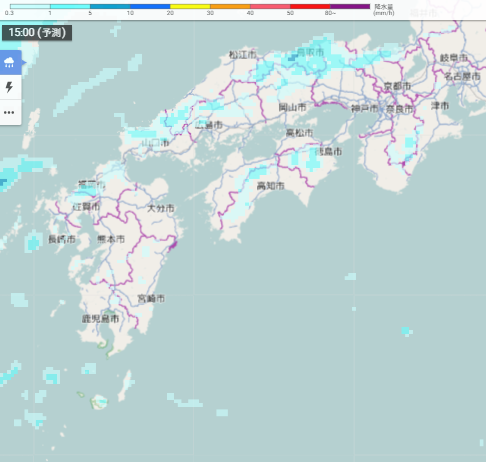
Task: Select the rain cloud precipitation layer icon
Action: (10, 62)
